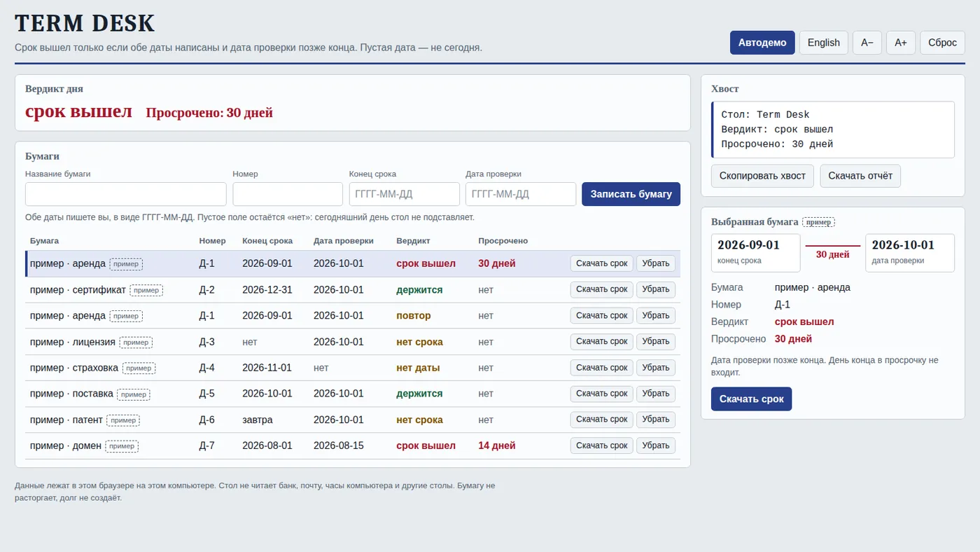Remove the патент row with Убрать
Screen dimensions: 980x552
[656, 420]
